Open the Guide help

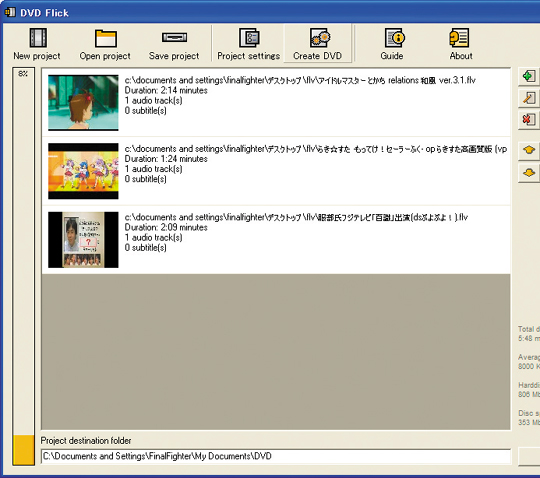coord(392,44)
